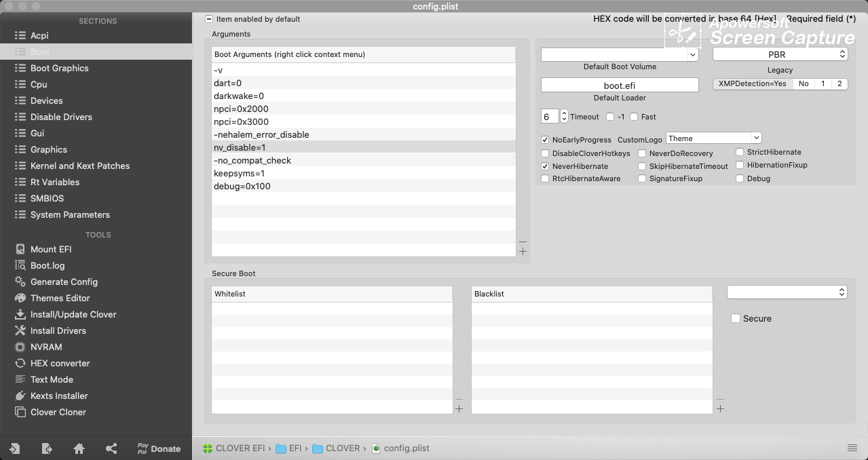Switch to the Kernel and Kext Patches section
Viewport: 868px width, 460px height.
[x=79, y=166]
